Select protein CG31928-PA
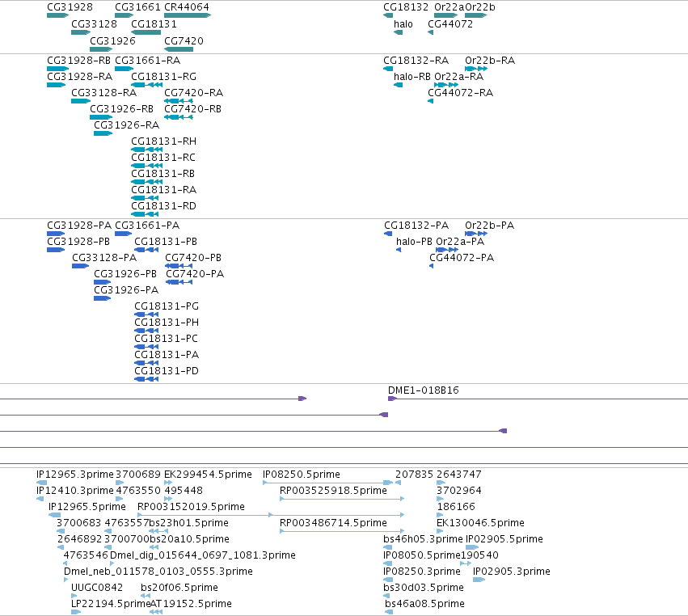Viewport: 688px width, 616px height. coord(79,225)
